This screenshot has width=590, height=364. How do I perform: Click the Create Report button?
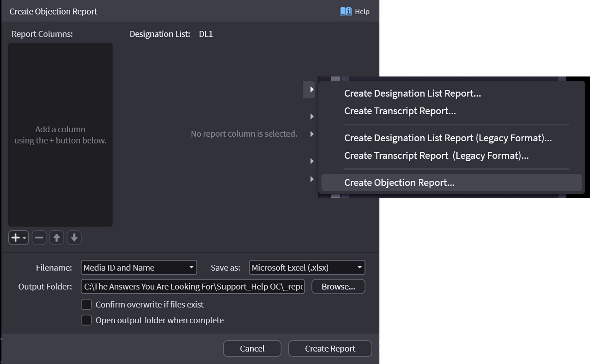[330, 348]
